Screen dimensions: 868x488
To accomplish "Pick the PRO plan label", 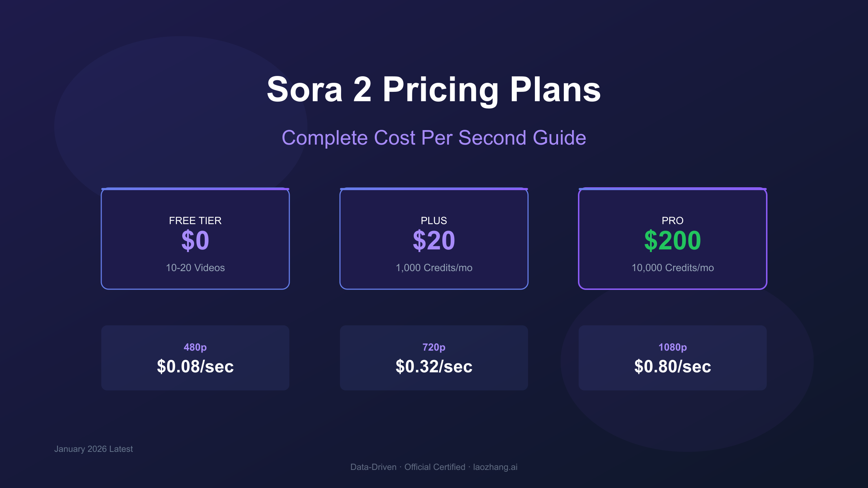I will point(672,221).
